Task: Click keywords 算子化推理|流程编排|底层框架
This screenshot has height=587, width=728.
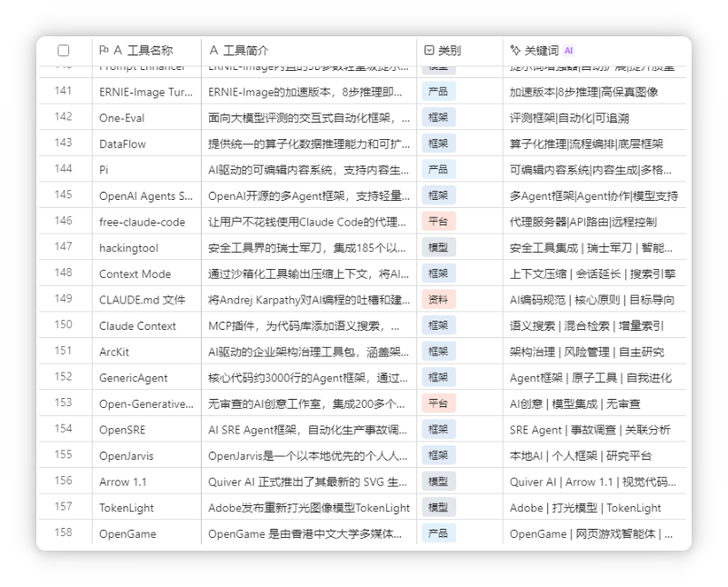Action: point(586,144)
